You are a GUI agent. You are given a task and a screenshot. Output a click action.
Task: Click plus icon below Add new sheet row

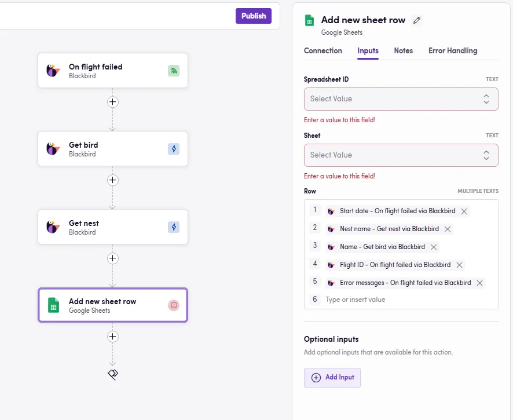tap(113, 337)
